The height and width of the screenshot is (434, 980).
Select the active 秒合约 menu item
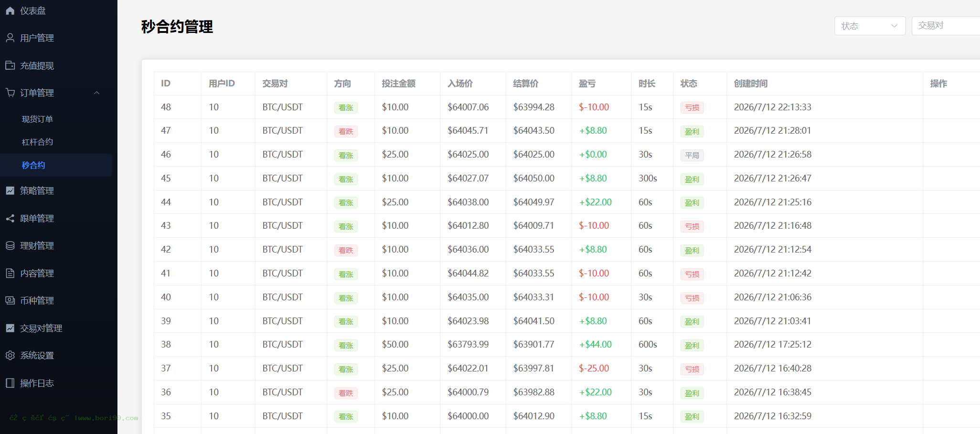(56, 165)
